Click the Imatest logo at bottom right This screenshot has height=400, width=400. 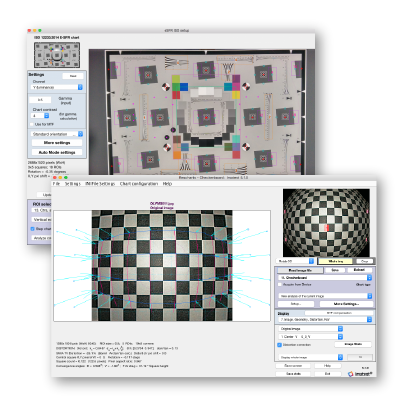click(360, 374)
